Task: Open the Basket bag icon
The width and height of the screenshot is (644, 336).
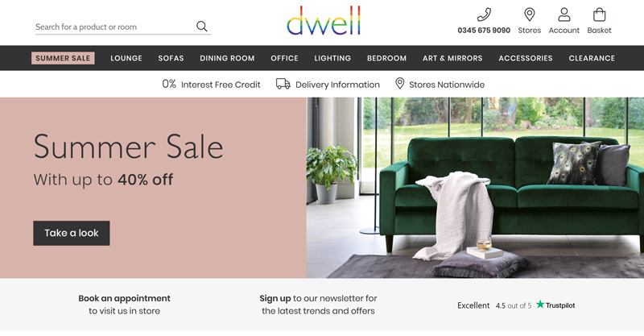Action: (599, 15)
